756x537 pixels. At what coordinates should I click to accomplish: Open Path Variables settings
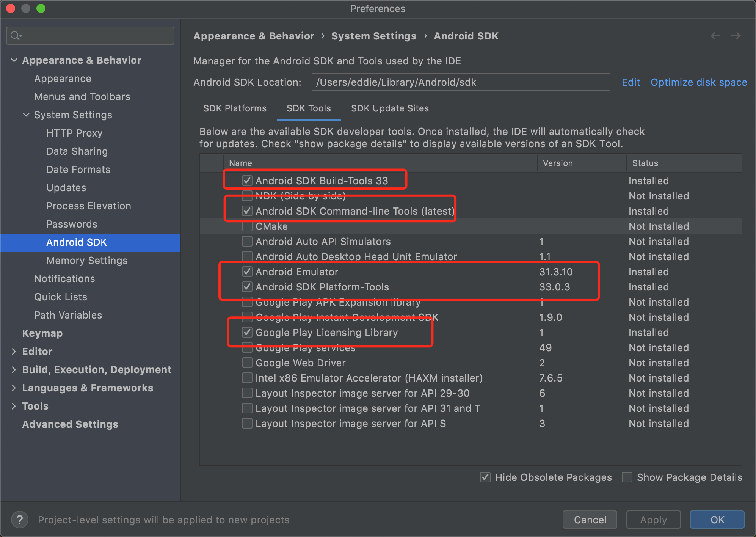point(68,315)
